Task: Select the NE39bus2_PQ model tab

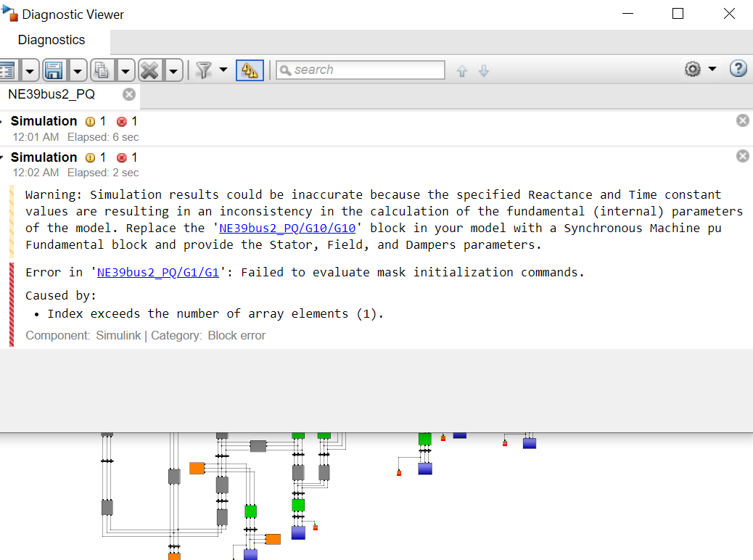Action: (52, 94)
